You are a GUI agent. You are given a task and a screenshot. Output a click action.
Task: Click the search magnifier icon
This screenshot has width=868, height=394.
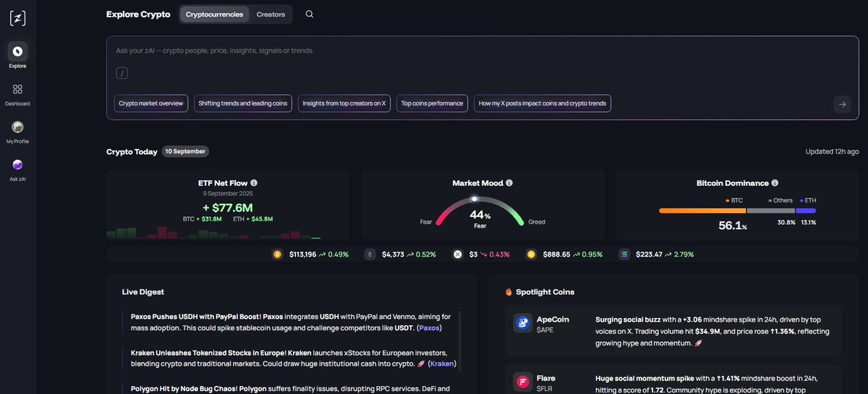pos(310,14)
